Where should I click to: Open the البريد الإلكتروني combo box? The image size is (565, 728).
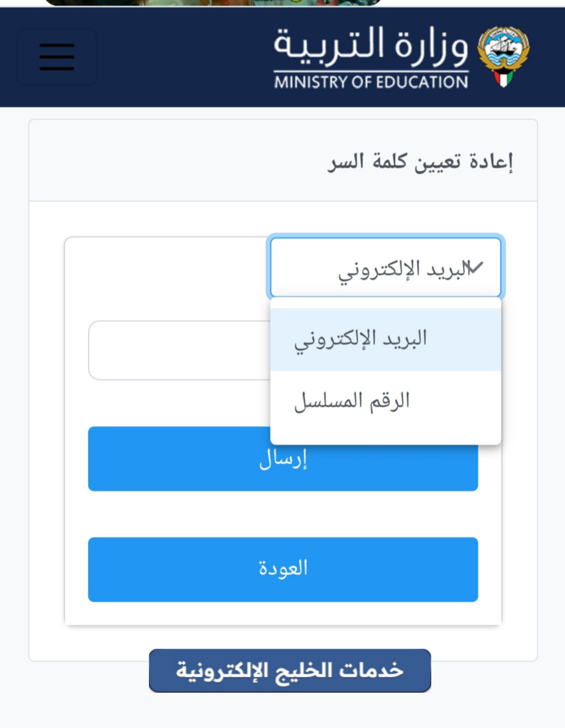click(385, 267)
